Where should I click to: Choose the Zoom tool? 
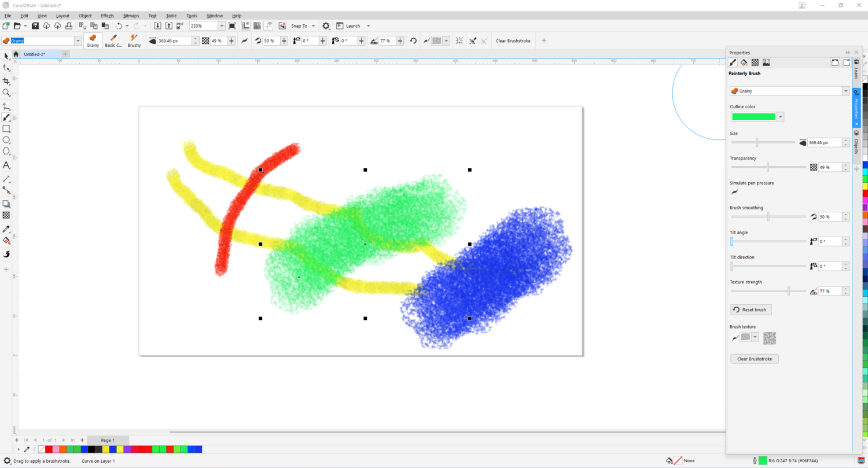[6, 93]
